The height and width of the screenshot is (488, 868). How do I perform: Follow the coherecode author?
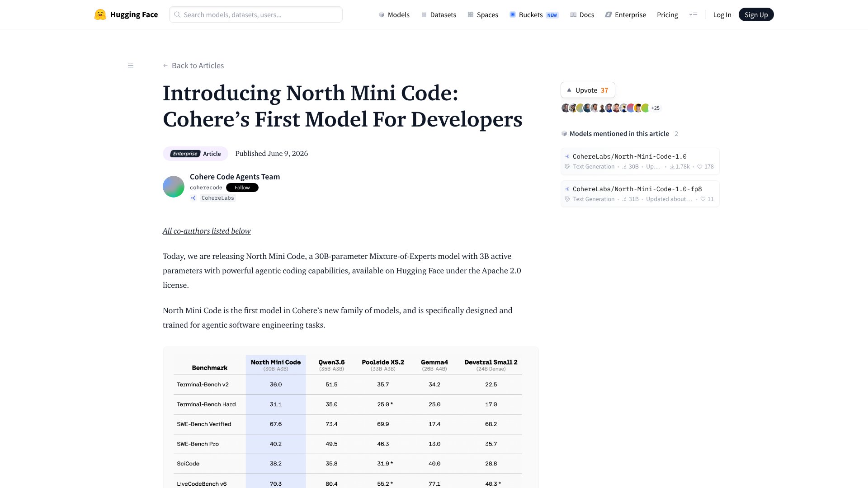coord(242,188)
